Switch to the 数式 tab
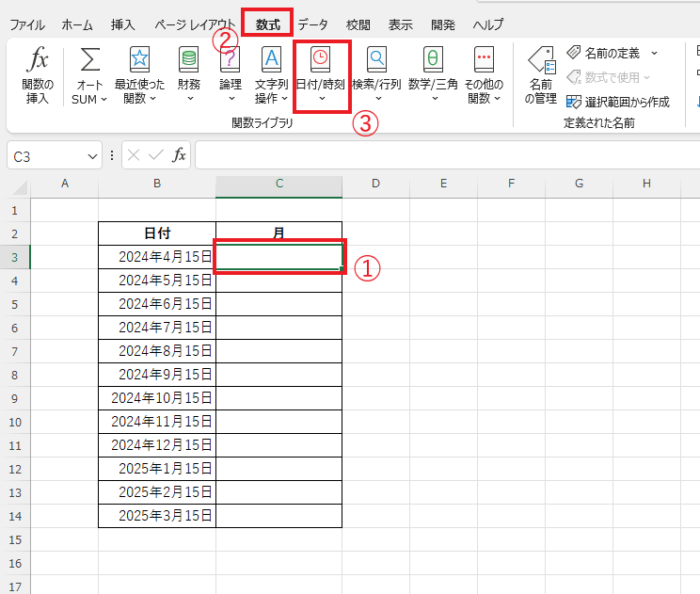Image resolution: width=700 pixels, height=594 pixels. coord(267,24)
